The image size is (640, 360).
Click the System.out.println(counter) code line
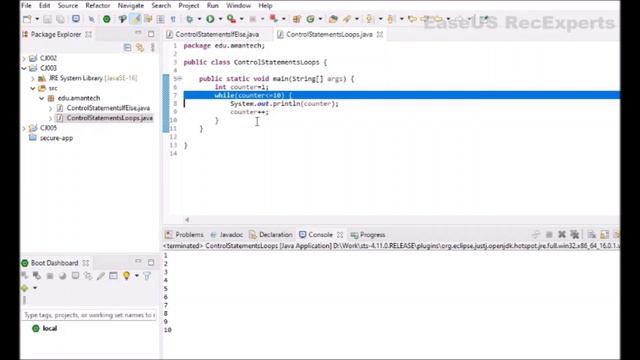point(284,104)
